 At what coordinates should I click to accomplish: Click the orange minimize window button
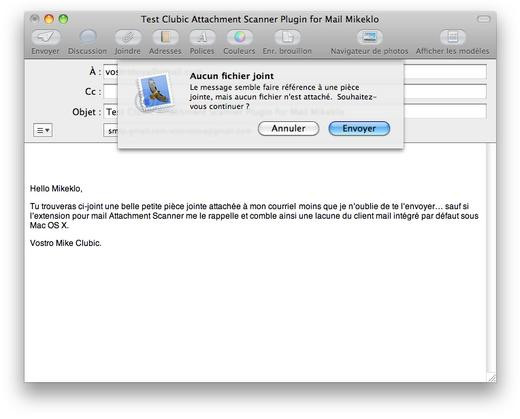click(49, 19)
